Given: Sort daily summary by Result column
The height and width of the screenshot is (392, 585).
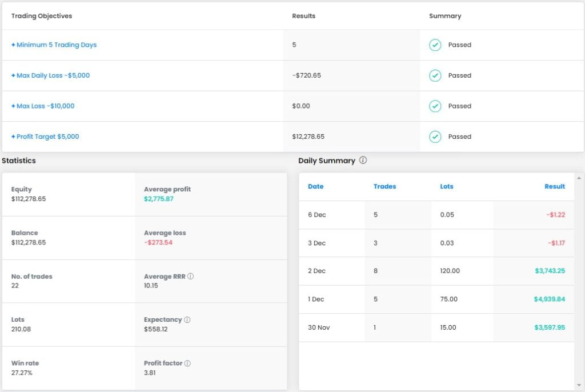Looking at the screenshot, I should coord(555,186).
